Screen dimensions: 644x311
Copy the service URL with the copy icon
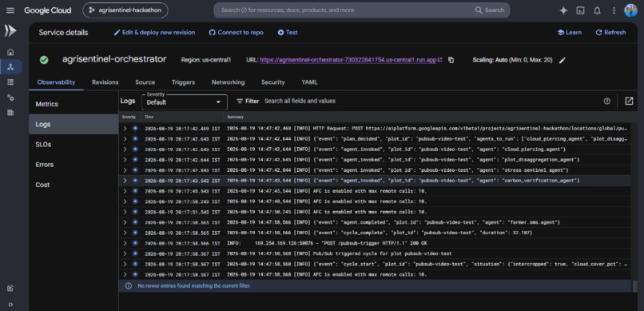tap(451, 60)
